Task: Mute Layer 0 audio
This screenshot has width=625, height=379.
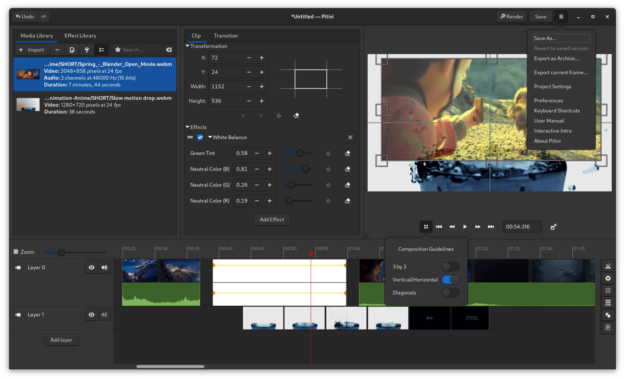Action: (104, 268)
